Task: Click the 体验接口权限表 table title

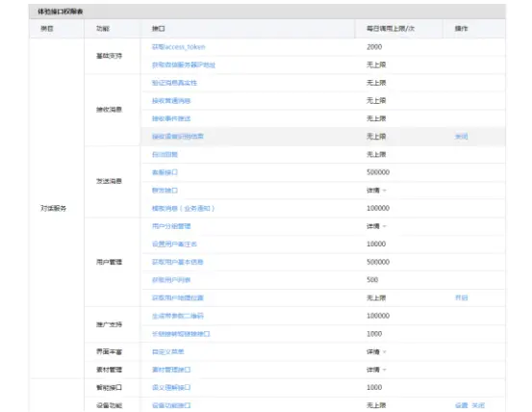Action: point(60,12)
